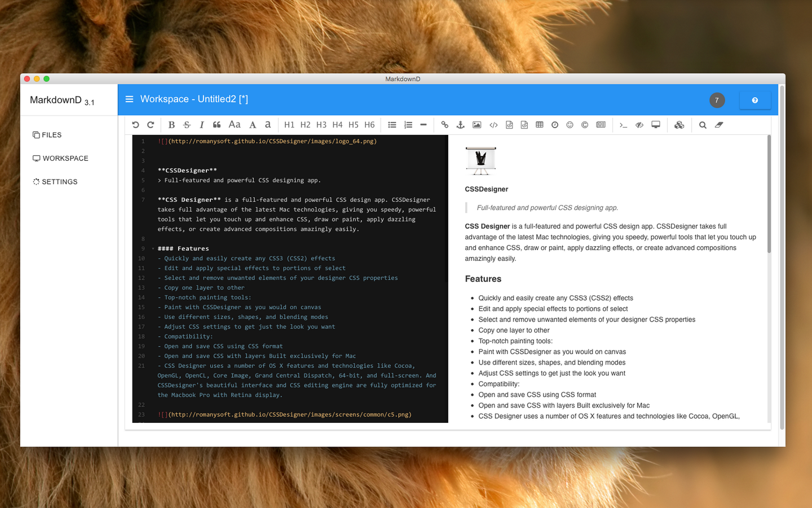
Task: Open the emoji picker
Action: click(570, 125)
